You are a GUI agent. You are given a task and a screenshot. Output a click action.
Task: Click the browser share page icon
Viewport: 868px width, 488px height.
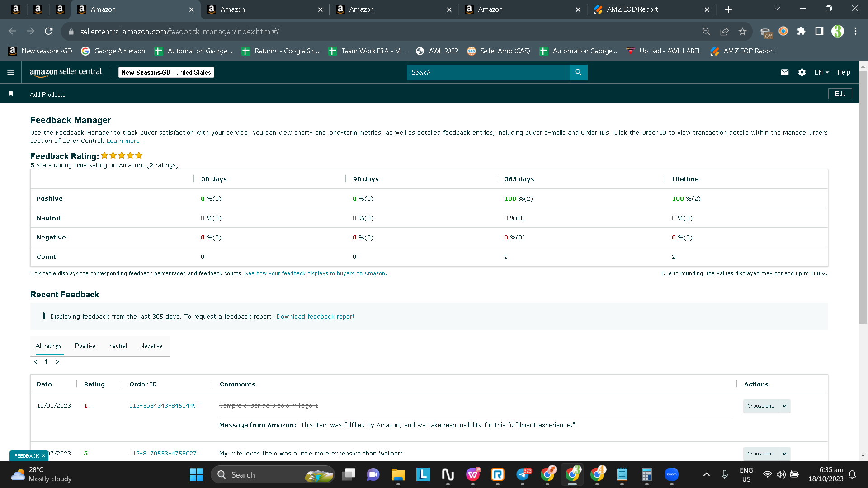[724, 31]
